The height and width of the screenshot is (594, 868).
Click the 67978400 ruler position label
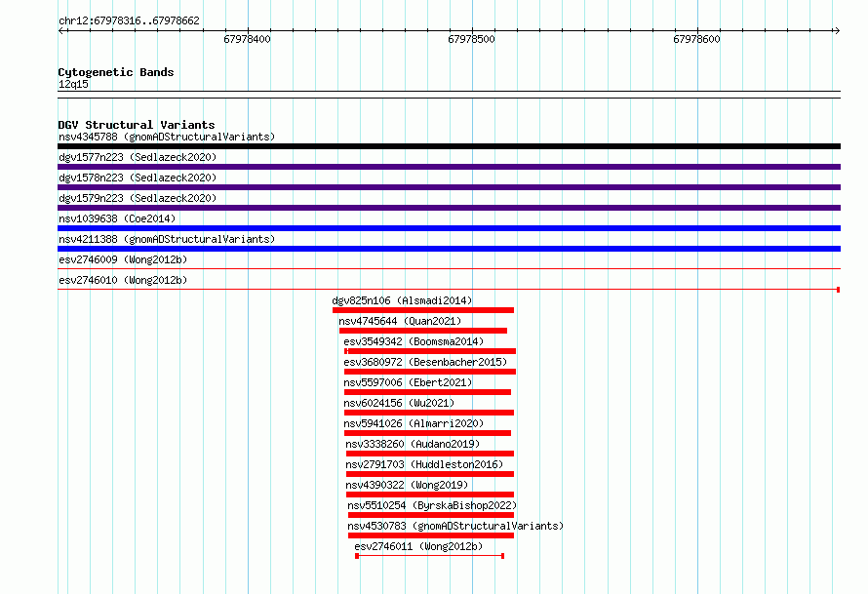(x=247, y=39)
